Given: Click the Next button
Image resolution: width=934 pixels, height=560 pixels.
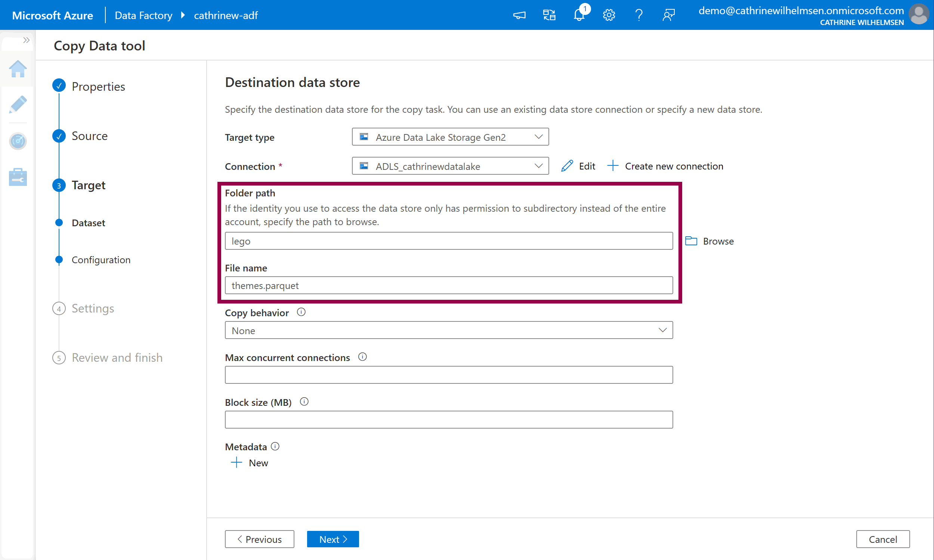Looking at the screenshot, I should [x=332, y=539].
